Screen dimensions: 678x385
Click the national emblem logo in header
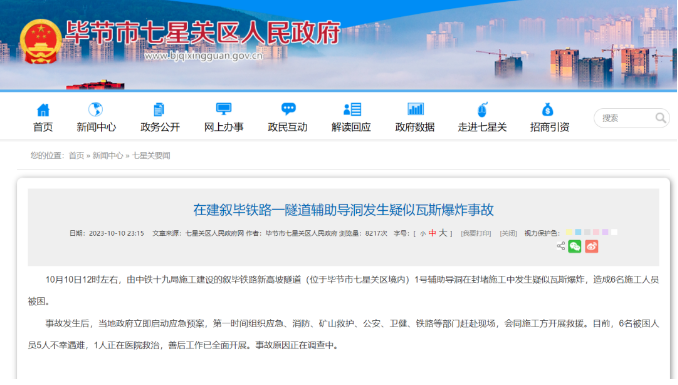click(x=40, y=42)
